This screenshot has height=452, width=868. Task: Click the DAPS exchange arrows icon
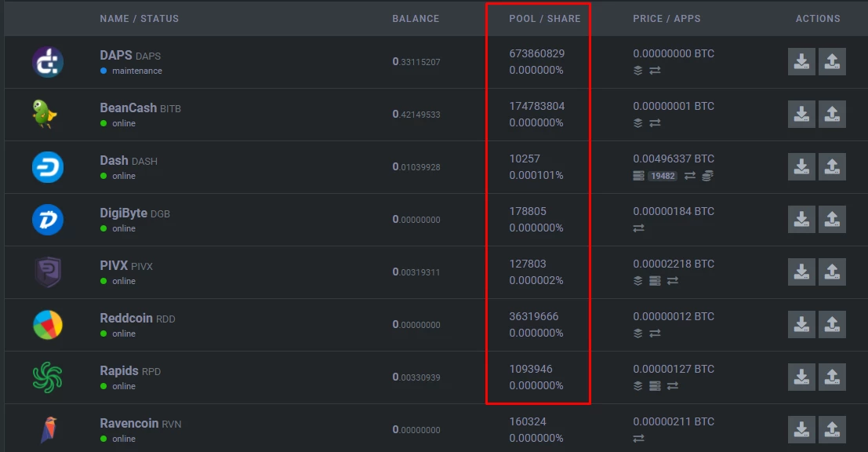(655, 71)
